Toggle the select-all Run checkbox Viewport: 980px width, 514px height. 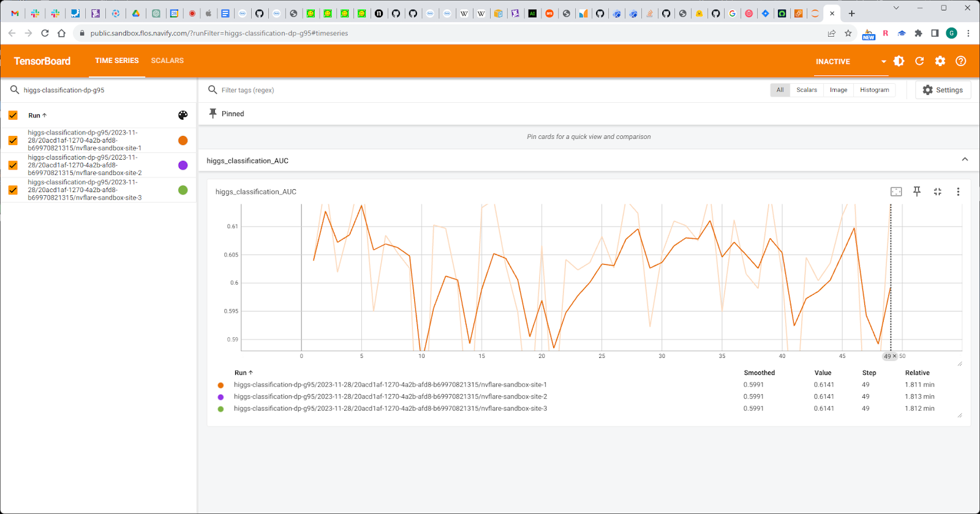(13, 115)
